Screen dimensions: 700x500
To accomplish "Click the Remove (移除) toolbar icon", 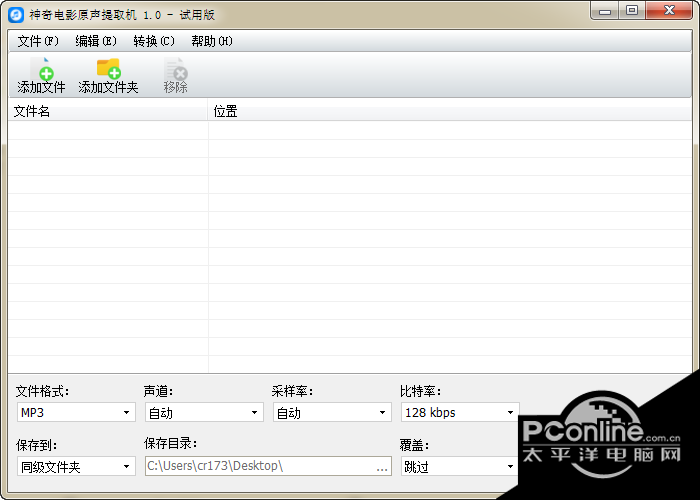I will click(175, 75).
